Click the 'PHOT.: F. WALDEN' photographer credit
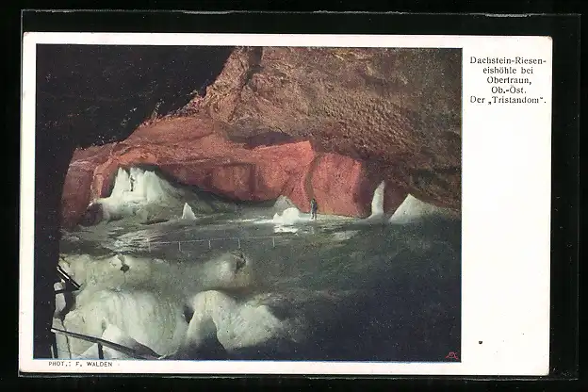The width and height of the screenshot is (588, 392). 81,365
